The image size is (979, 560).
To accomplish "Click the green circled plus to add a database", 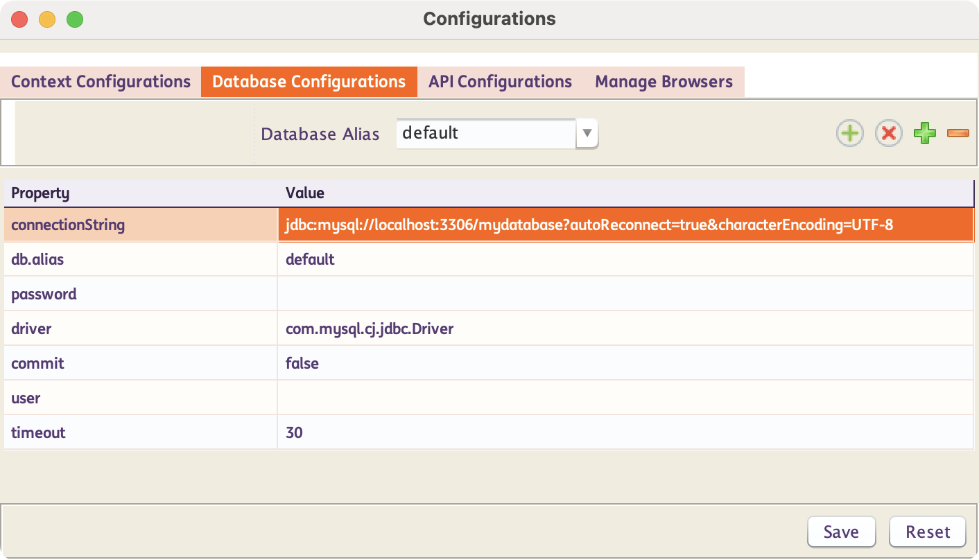I will pyautogui.click(x=850, y=133).
